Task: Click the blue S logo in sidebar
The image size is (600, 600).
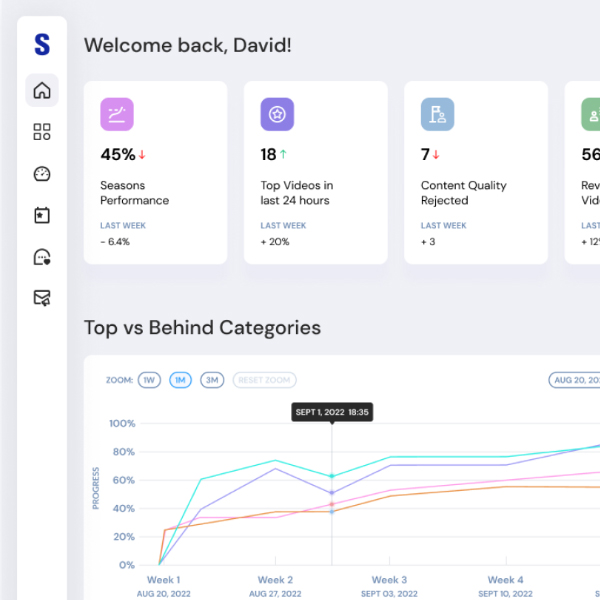Action: 41,45
